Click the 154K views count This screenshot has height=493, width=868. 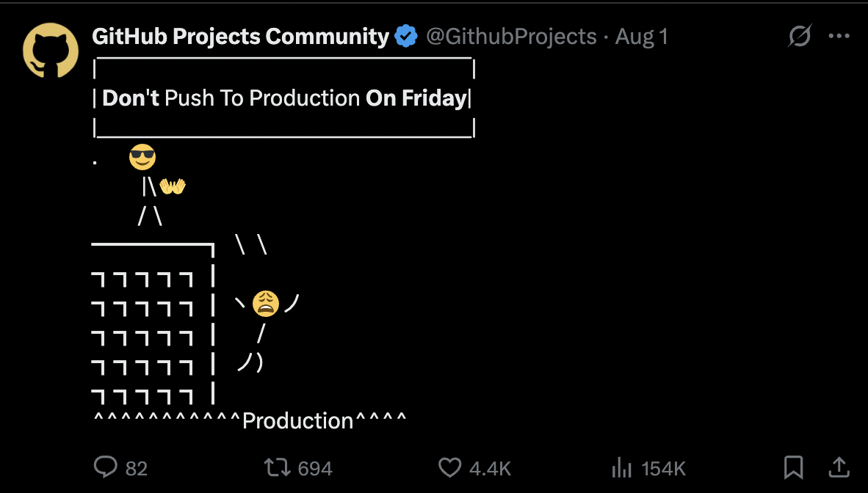(663, 469)
